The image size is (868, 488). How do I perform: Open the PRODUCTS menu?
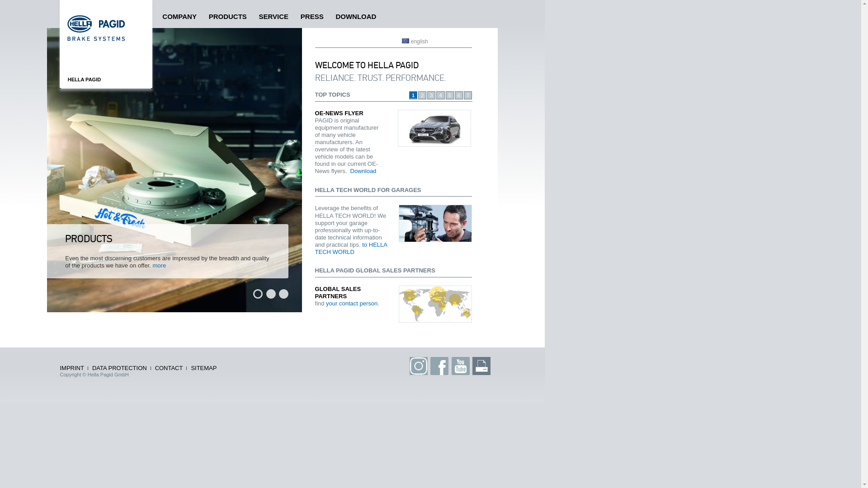pyautogui.click(x=228, y=17)
